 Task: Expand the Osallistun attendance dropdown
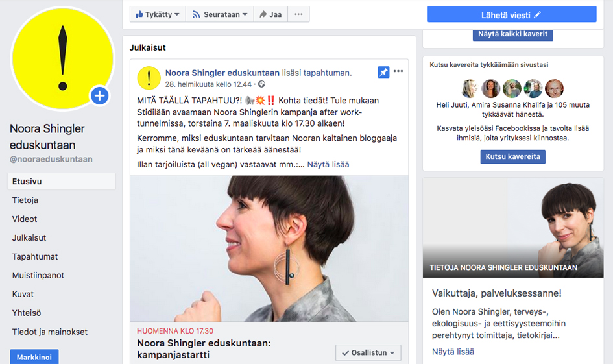point(368,352)
